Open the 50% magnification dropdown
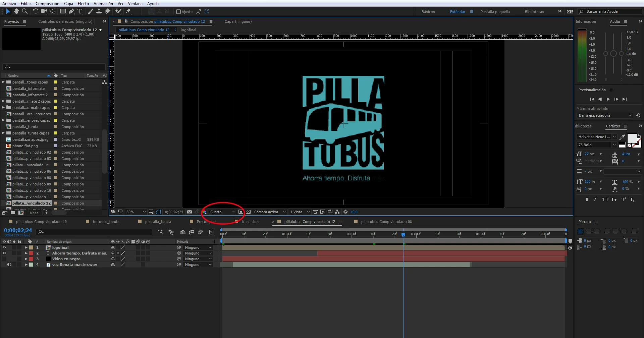The image size is (644, 338). point(136,212)
